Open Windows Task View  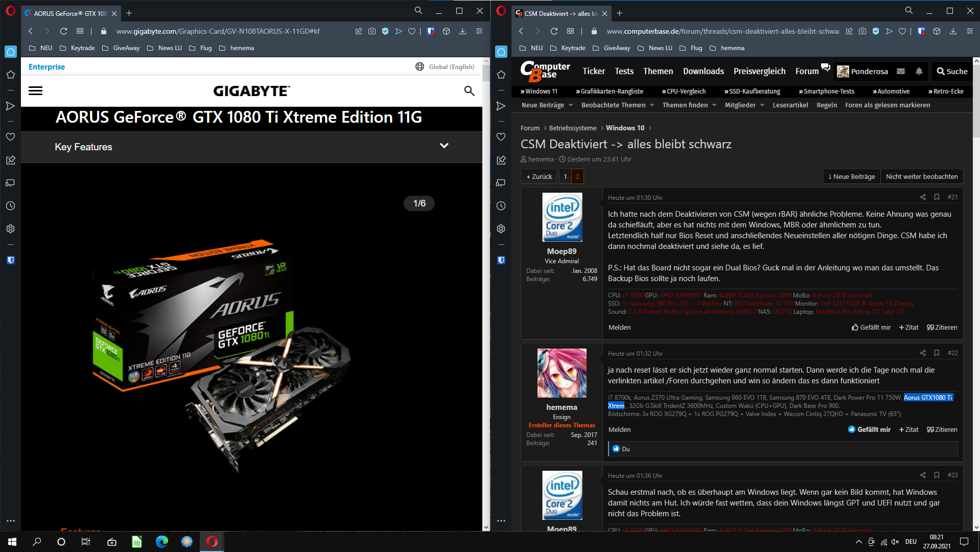pos(86,542)
